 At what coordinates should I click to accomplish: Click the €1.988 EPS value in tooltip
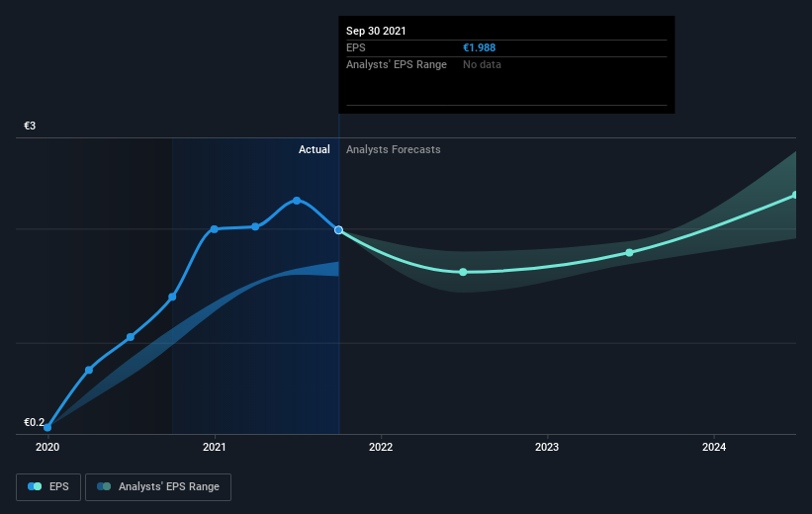[479, 47]
